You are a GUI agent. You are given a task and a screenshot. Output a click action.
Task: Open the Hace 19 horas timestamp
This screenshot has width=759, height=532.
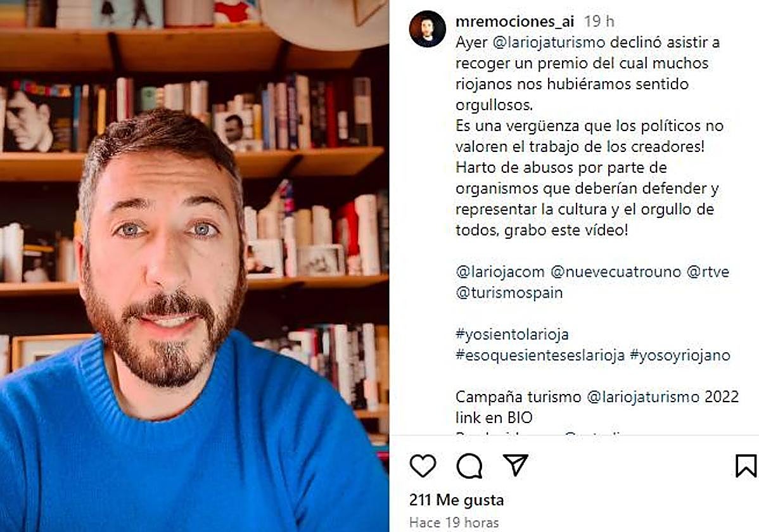[454, 522]
